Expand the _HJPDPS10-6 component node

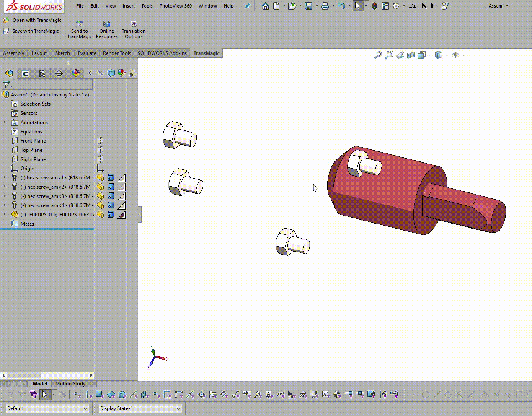pos(5,215)
